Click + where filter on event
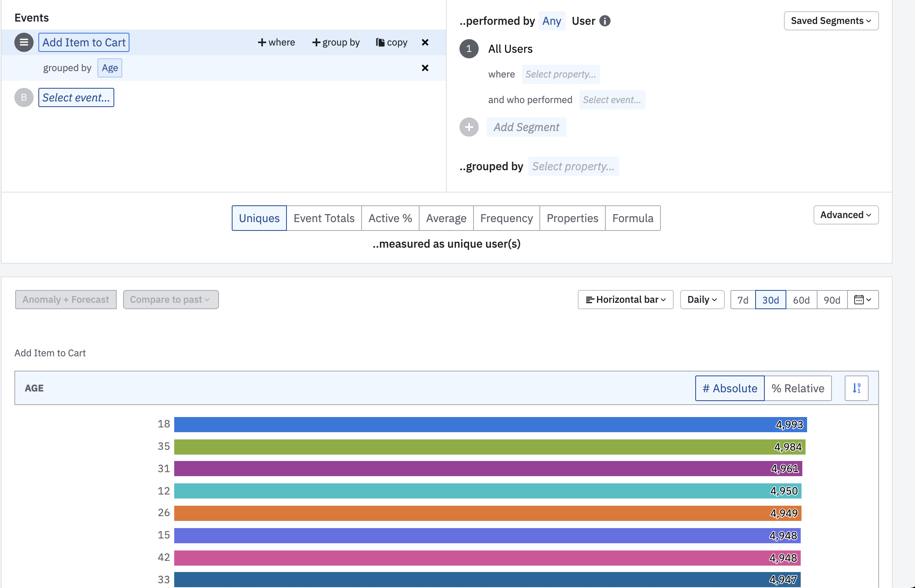 [x=276, y=42]
